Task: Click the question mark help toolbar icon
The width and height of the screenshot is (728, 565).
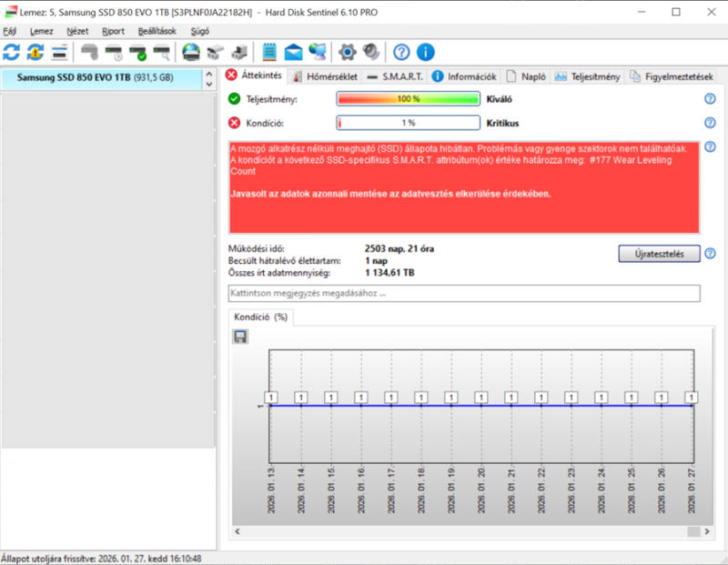Action: pyautogui.click(x=401, y=52)
